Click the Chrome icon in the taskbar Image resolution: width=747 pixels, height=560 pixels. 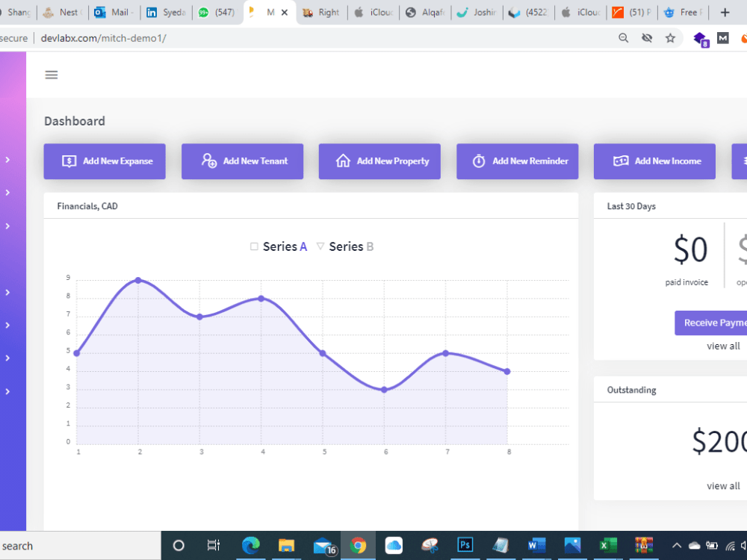pos(358,545)
